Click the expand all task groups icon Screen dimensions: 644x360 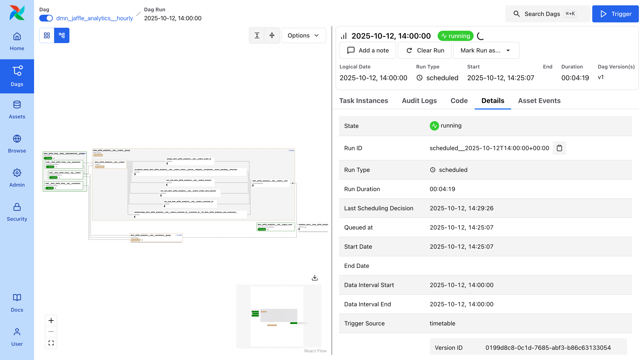(x=257, y=35)
